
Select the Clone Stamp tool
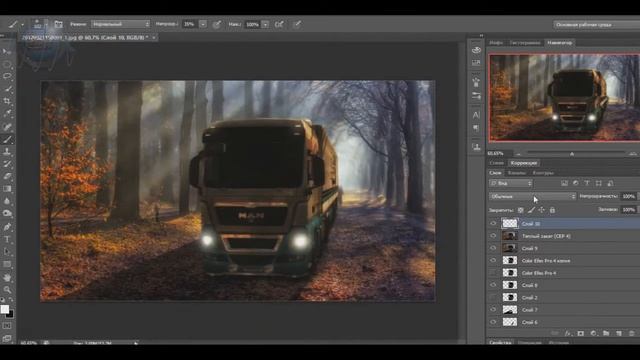coord(7,151)
